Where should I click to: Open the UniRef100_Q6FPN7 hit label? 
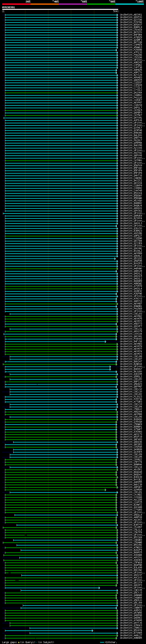coord(131,387)
